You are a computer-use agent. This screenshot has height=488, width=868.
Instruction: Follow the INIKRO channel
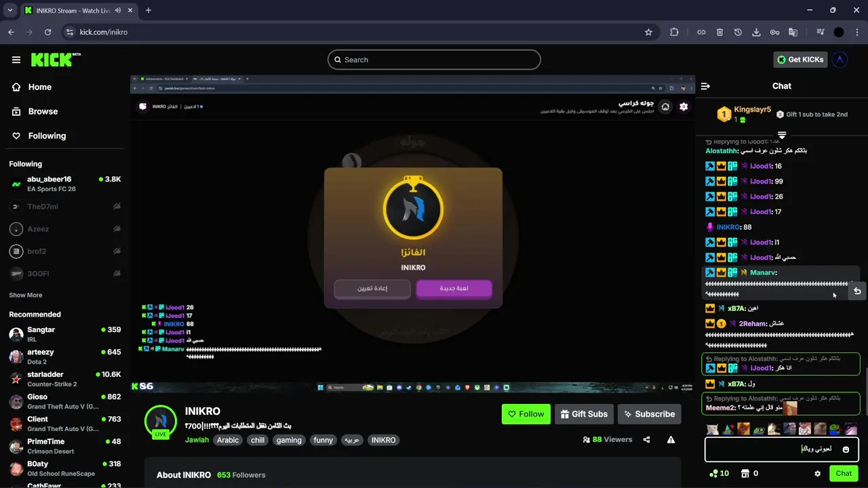[x=526, y=414]
